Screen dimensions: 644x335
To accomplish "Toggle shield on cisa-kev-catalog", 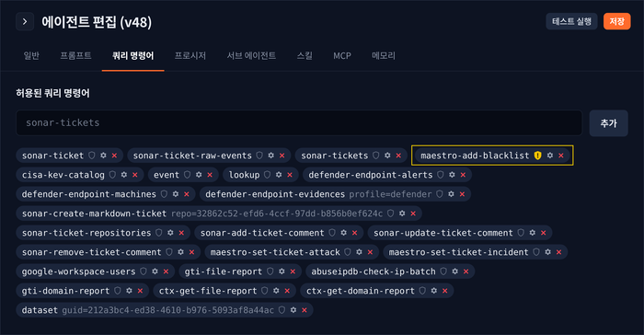I will point(112,175).
